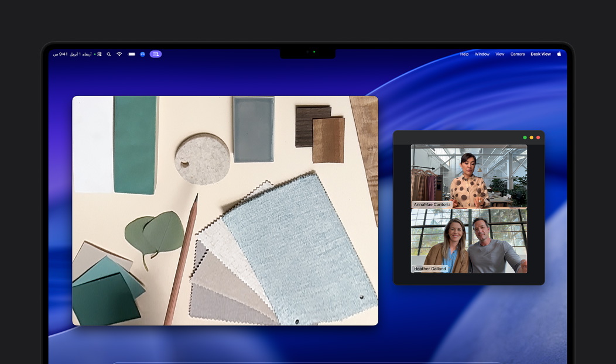This screenshot has height=364, width=616.
Task: Click the blue circular menu bar icon
Action: coord(142,54)
